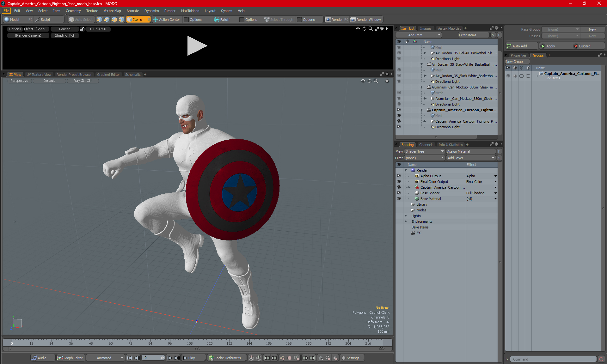Open the Shader Tree view dropdown

click(425, 151)
